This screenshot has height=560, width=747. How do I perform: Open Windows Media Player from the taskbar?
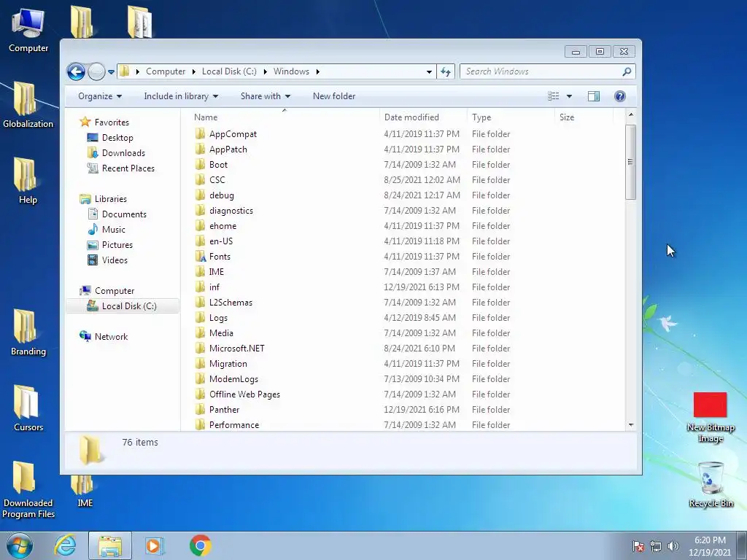click(154, 545)
